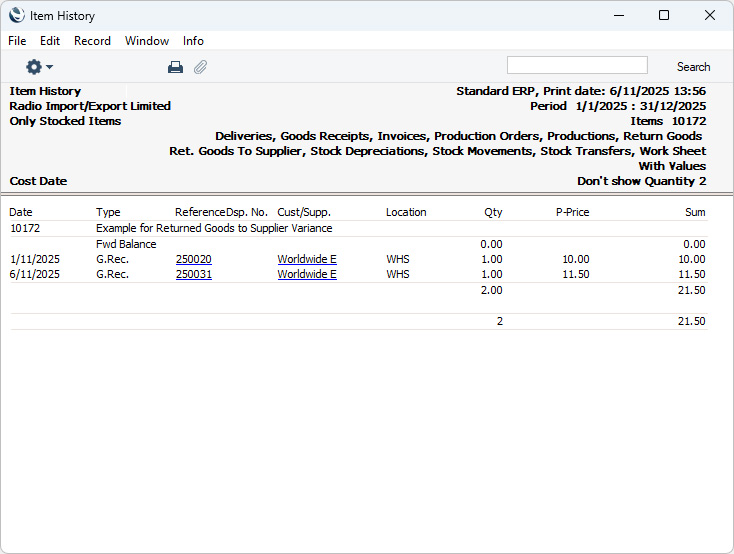The height and width of the screenshot is (554, 734).
Task: Click the Radio Import/Export Limited company name
Action: 90,106
